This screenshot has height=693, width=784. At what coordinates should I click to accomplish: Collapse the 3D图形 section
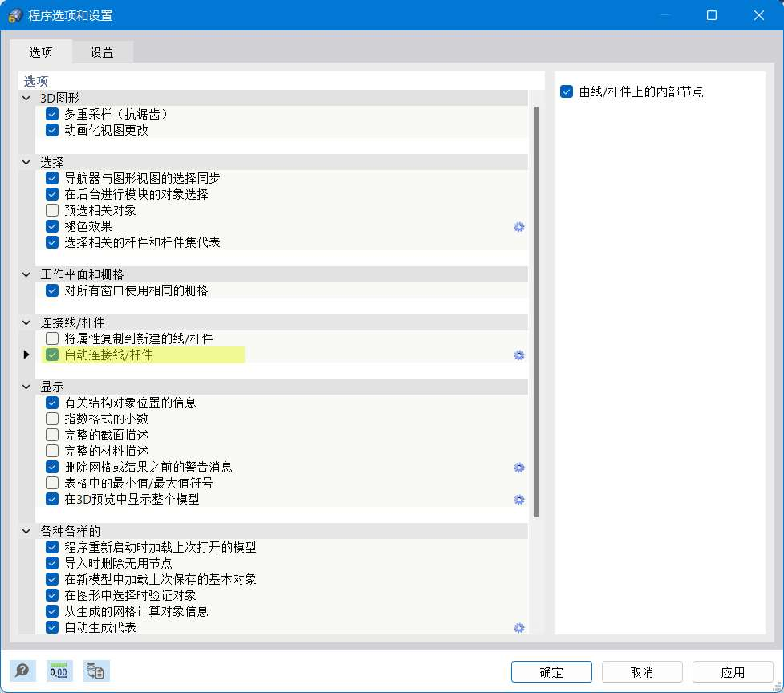coord(26,97)
